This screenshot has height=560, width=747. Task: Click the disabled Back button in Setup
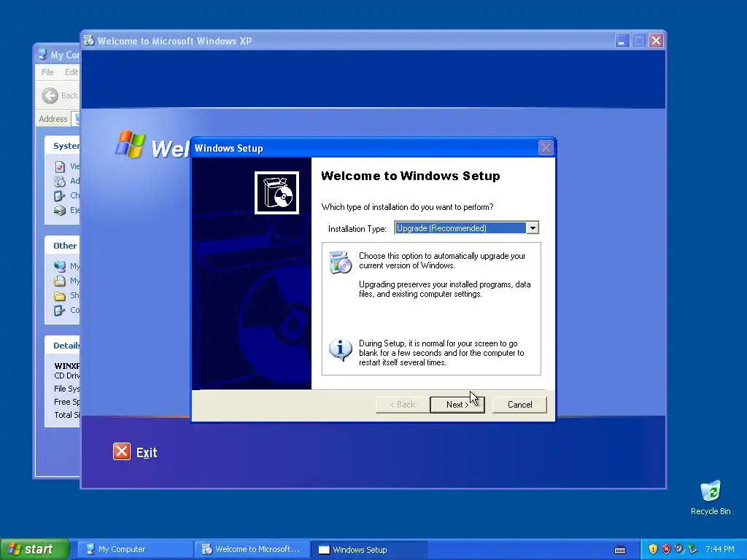click(x=403, y=405)
